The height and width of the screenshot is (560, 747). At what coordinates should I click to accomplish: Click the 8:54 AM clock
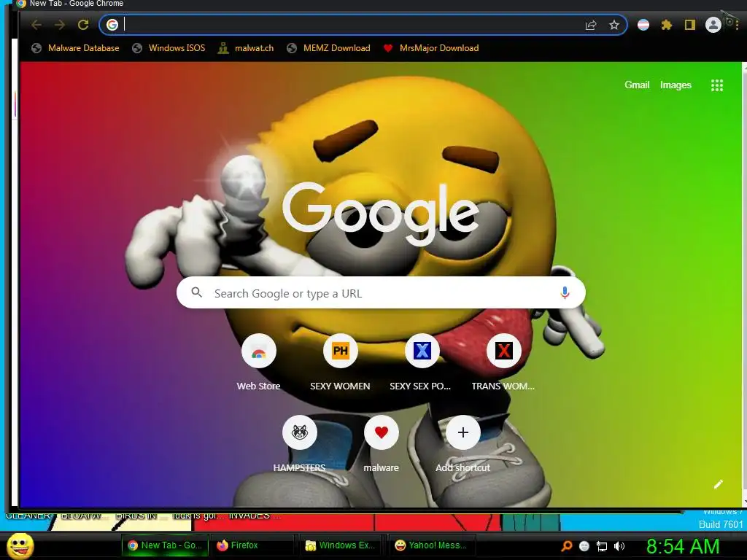point(683,546)
